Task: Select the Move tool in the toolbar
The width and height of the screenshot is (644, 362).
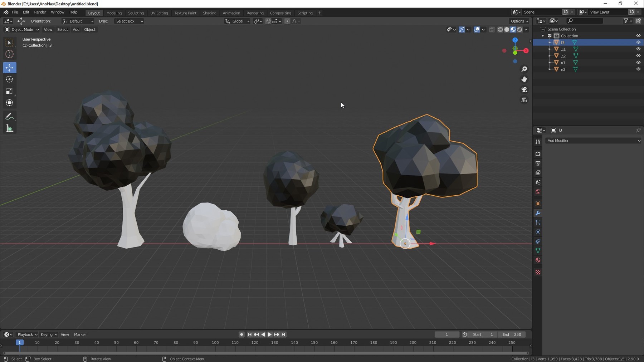Action: 9,67
